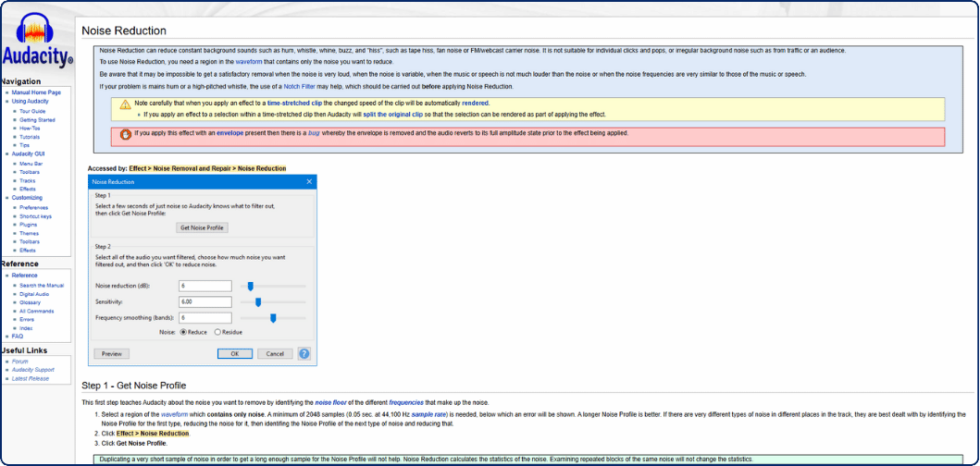Follow the time-stretched clip link
This screenshot has width=980, height=466.
tap(295, 103)
